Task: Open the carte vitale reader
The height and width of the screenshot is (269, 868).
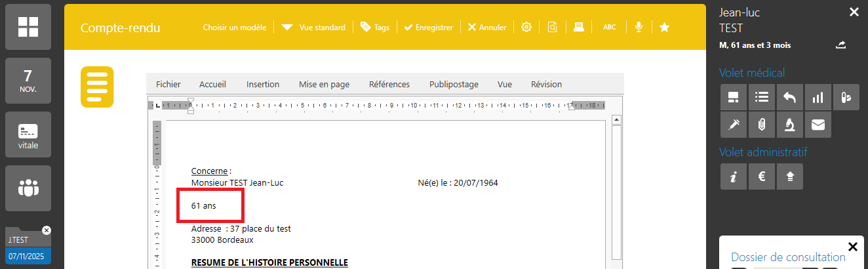Action: [28, 134]
